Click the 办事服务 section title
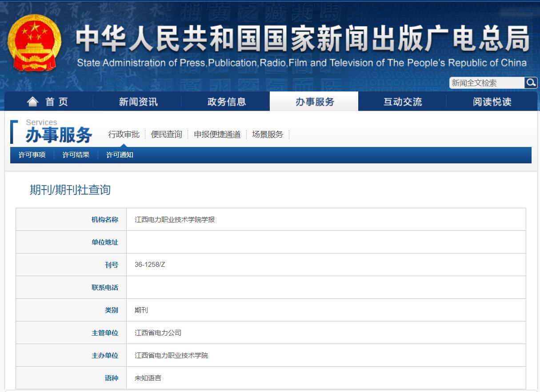This screenshot has height=392, width=540. (58, 135)
